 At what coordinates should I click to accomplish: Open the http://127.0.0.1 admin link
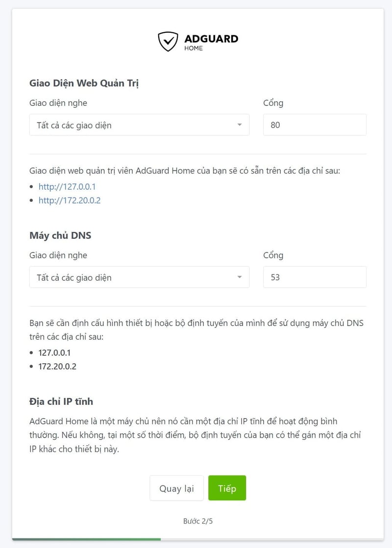tap(67, 187)
